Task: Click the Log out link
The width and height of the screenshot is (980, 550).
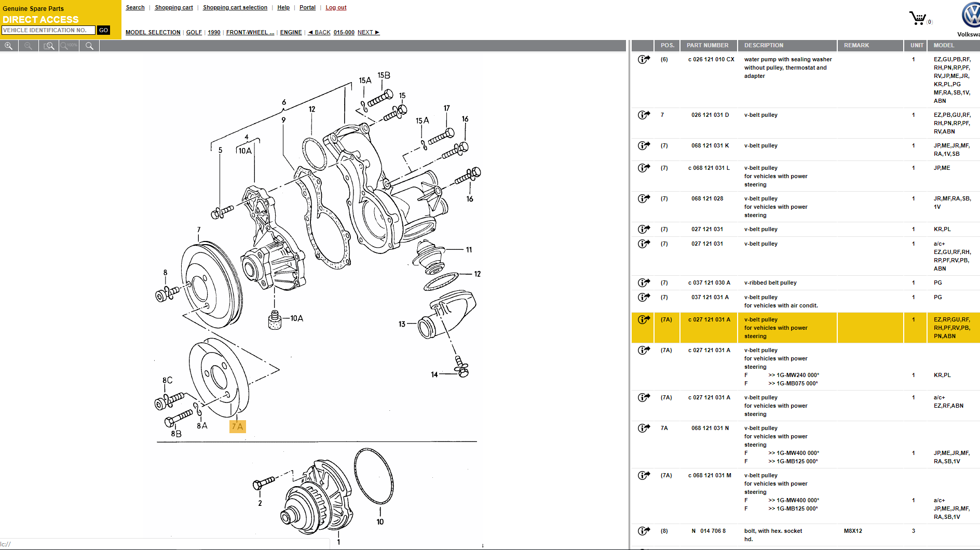Action: click(336, 7)
